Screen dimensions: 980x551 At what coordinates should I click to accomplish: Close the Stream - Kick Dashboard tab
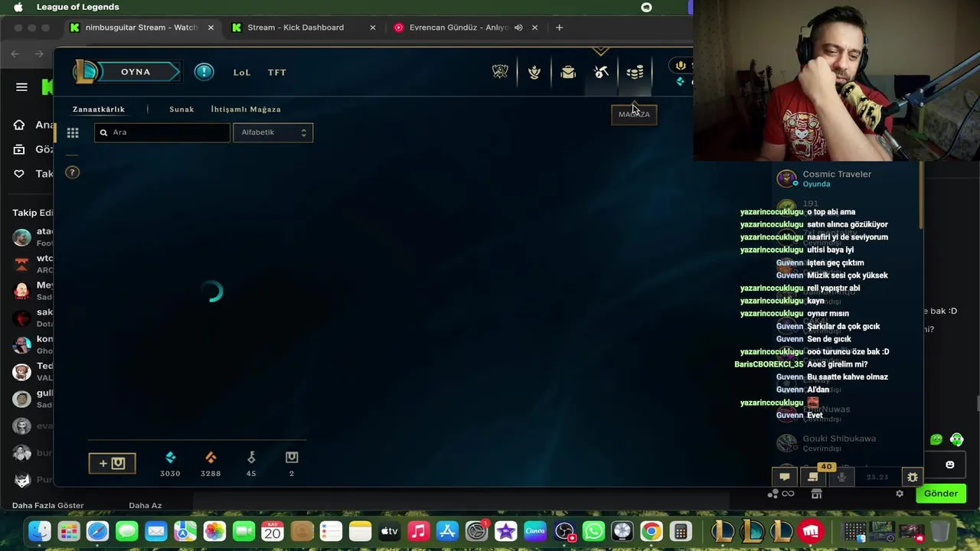[373, 28]
